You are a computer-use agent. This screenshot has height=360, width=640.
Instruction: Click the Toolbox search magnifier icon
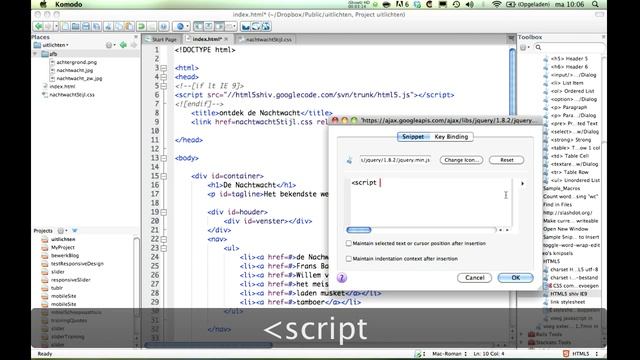[x=538, y=48]
